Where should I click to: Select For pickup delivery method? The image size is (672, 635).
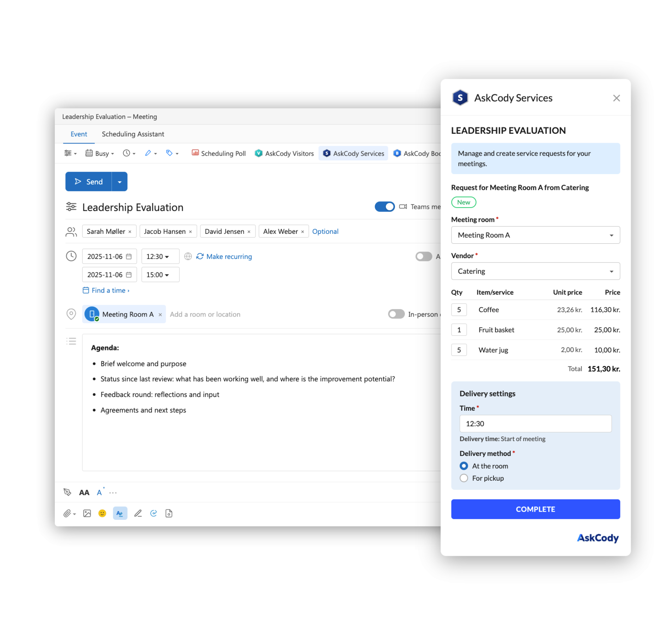(x=464, y=478)
